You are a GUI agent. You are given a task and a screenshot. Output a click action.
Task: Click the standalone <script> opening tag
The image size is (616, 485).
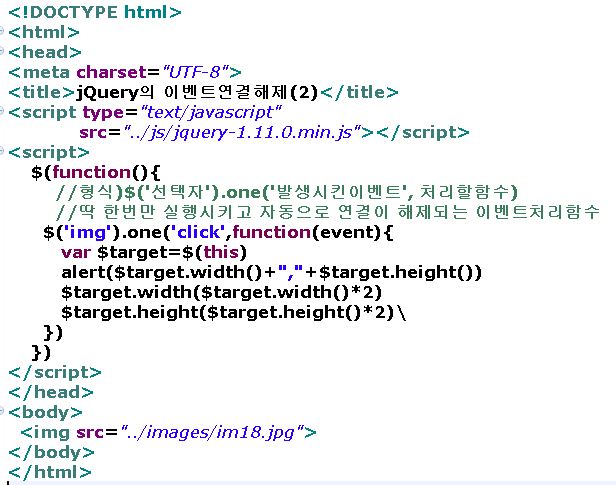pos(49,152)
